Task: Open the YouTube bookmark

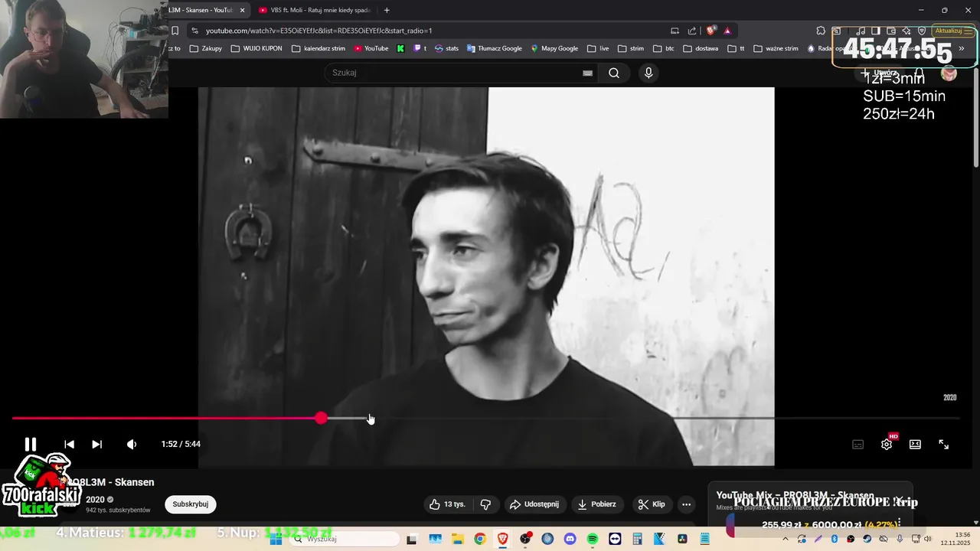Action: coord(371,48)
